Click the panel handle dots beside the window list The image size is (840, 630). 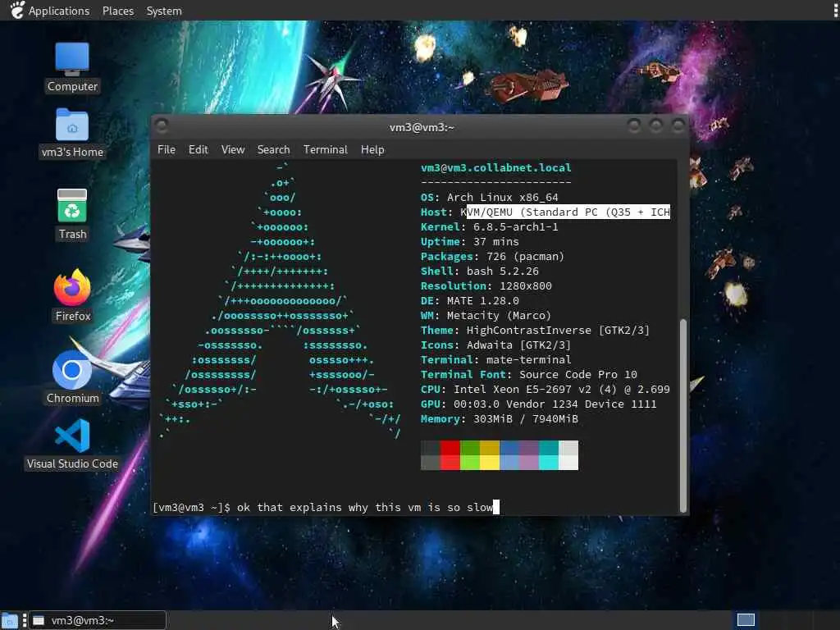(x=25, y=621)
